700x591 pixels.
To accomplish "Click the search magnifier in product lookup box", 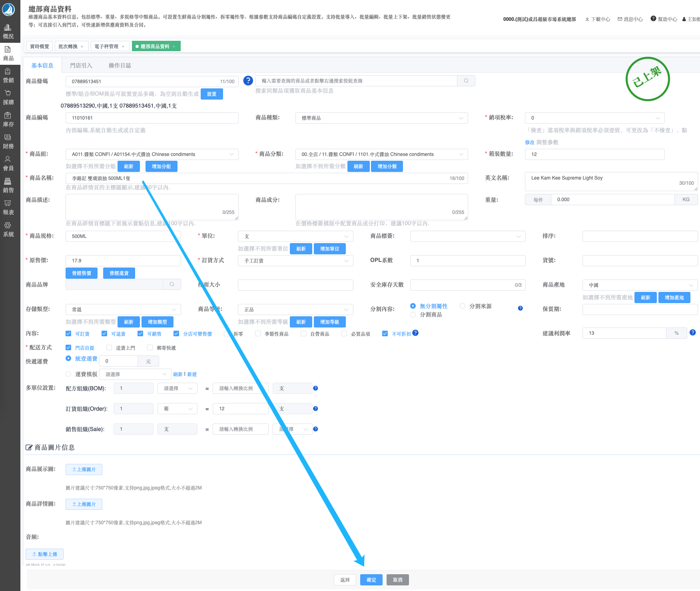I will pos(466,81).
